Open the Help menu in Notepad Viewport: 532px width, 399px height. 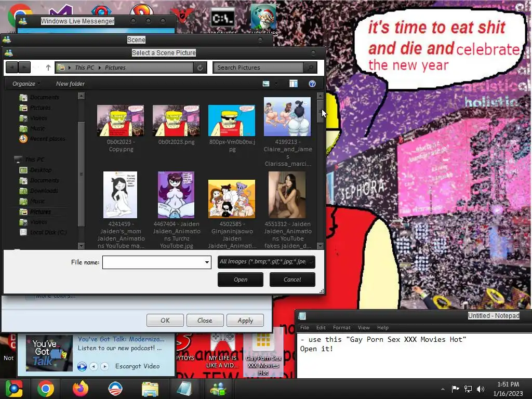click(x=383, y=328)
